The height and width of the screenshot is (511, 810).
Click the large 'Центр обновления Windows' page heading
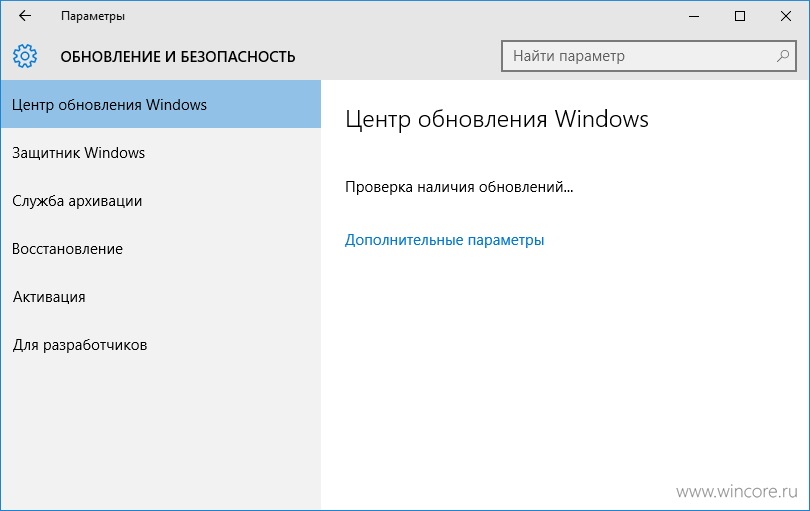click(x=496, y=119)
